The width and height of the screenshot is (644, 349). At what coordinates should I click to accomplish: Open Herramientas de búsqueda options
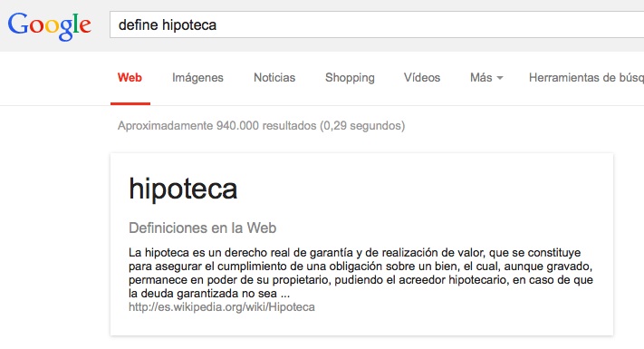coord(586,77)
